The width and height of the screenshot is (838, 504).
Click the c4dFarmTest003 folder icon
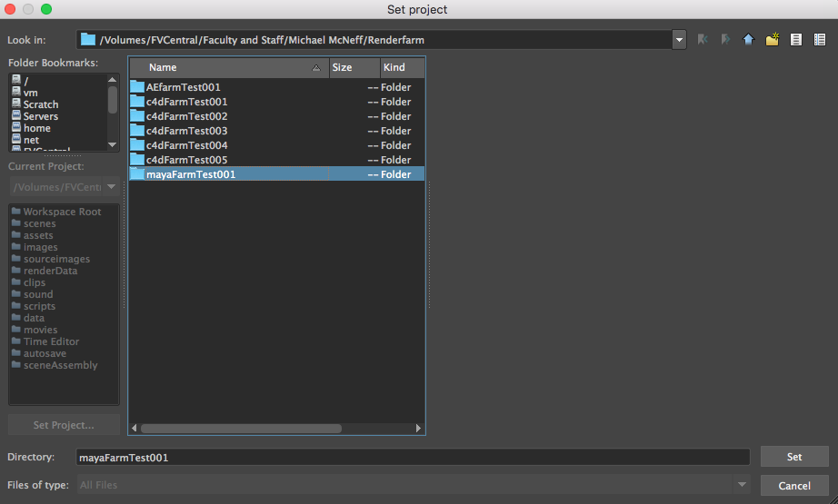click(137, 130)
